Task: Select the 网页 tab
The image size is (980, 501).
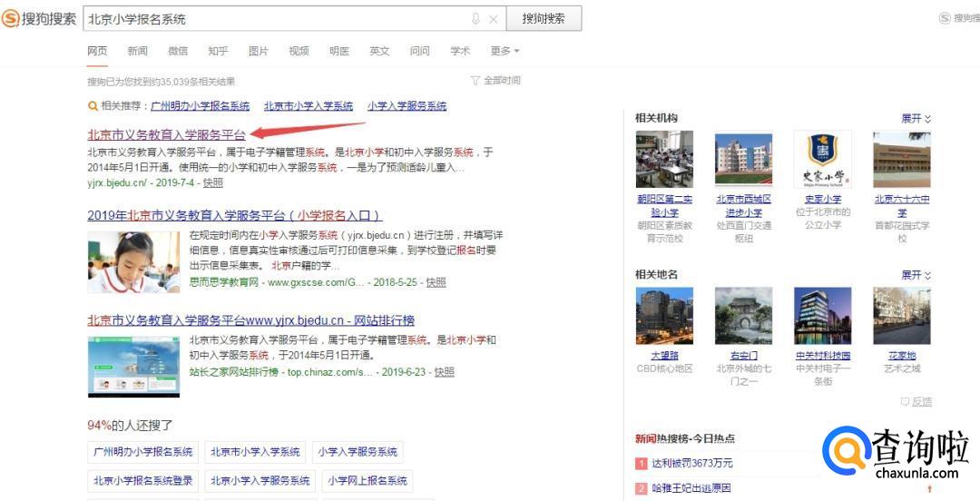Action: pyautogui.click(x=97, y=52)
